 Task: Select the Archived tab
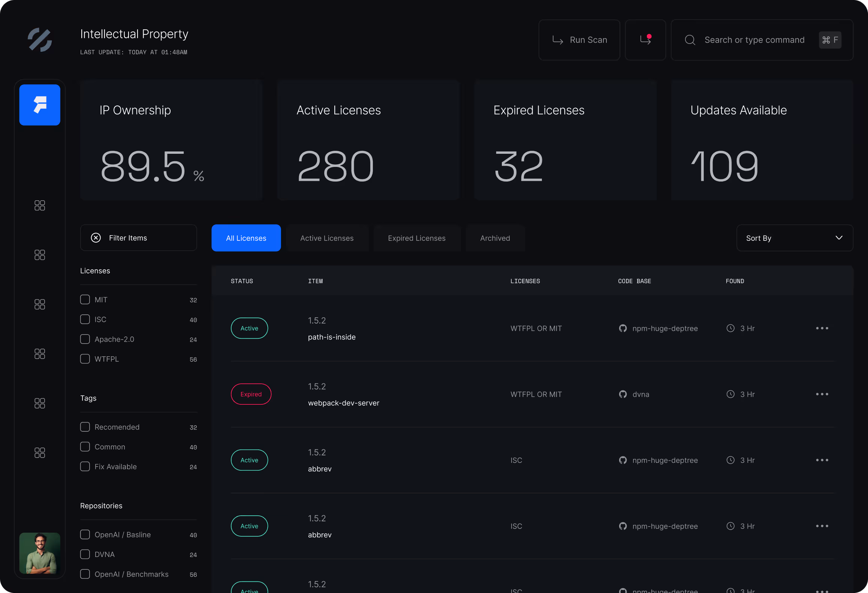(495, 238)
